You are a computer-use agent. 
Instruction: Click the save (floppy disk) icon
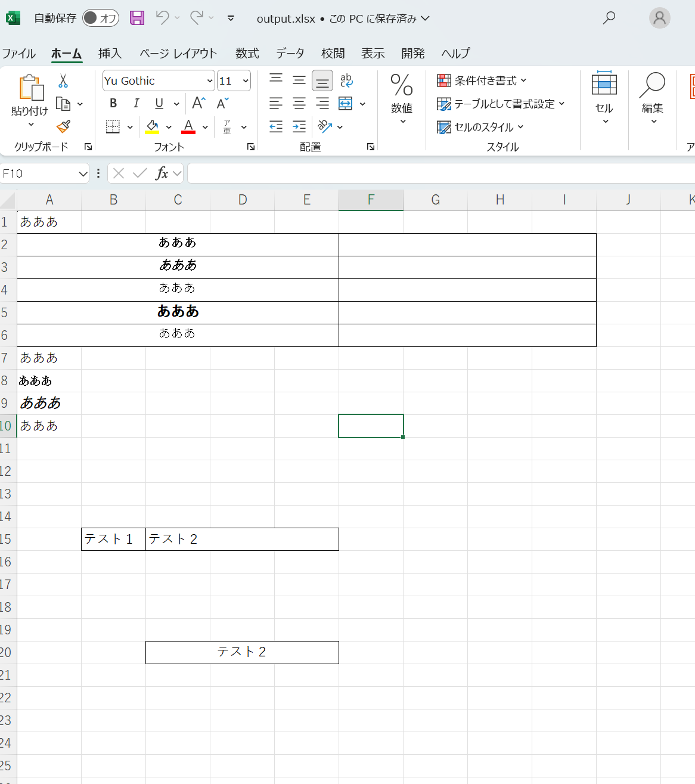[x=136, y=18]
